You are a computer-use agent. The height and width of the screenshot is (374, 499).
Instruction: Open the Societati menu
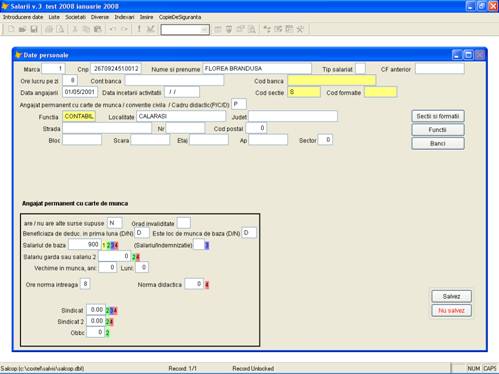click(x=75, y=17)
